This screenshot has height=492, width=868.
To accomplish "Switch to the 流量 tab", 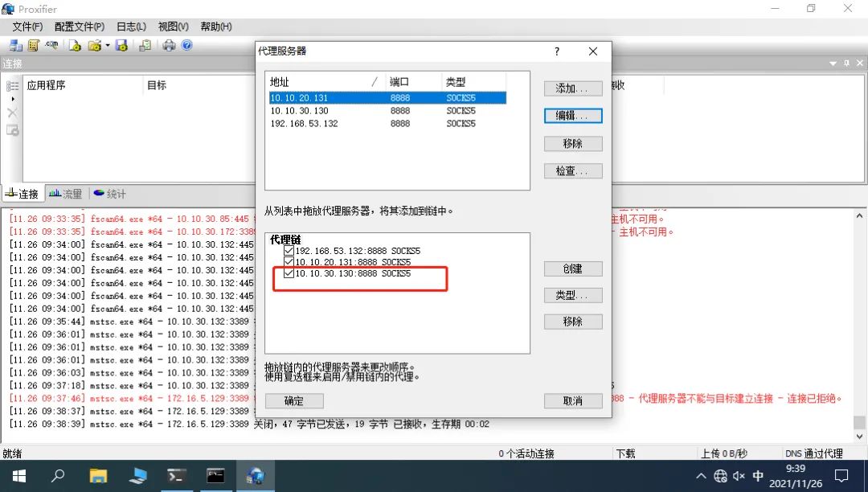I will coord(65,194).
